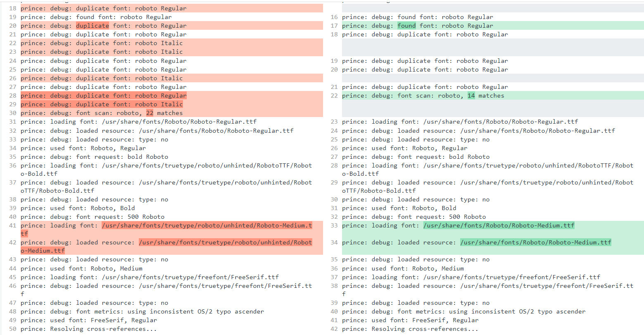Click "Resolving cross-references..." on right line 42
The height and width of the screenshot is (335, 644).
425,329
